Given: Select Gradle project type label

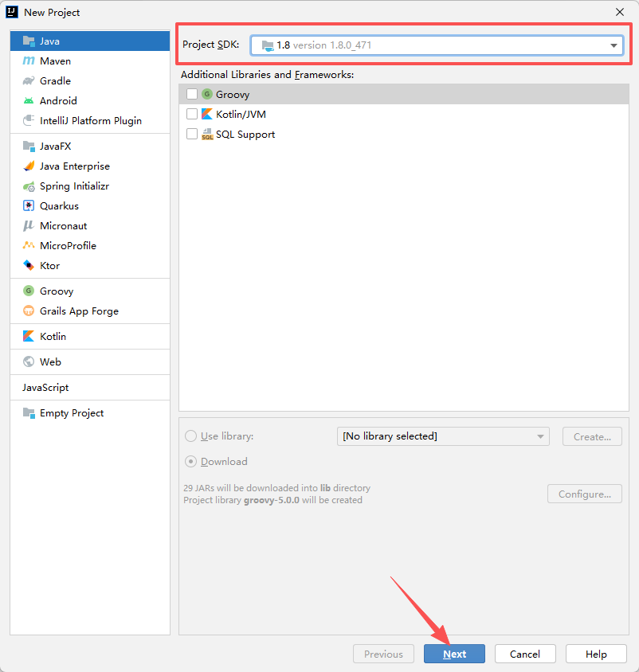Looking at the screenshot, I should click(55, 81).
